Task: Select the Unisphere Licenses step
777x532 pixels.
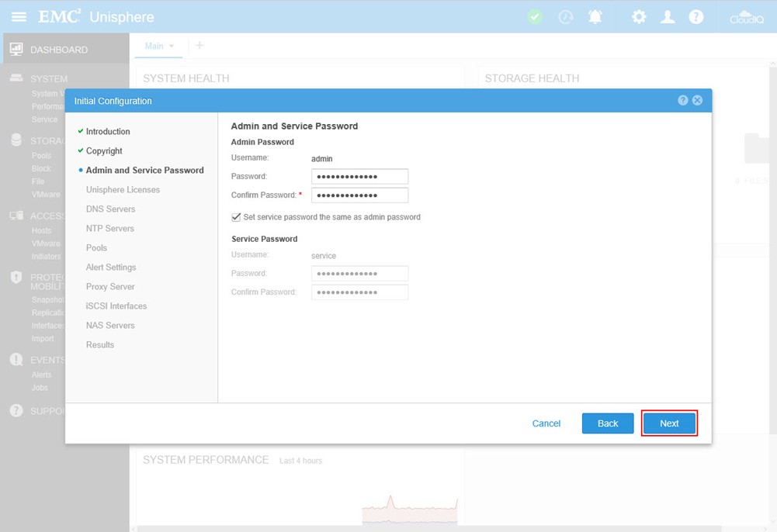Action: tap(123, 189)
